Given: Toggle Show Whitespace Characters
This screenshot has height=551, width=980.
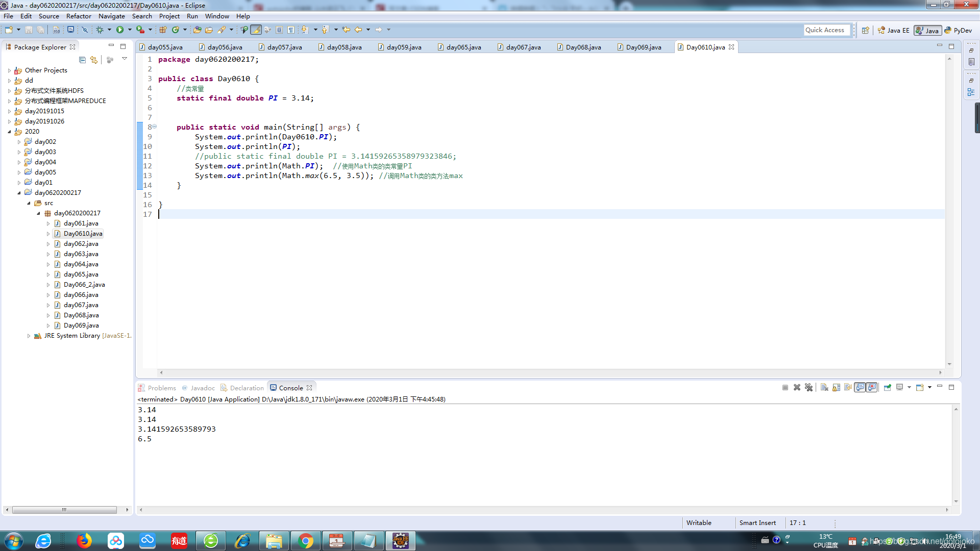Looking at the screenshot, I should pos(291,30).
